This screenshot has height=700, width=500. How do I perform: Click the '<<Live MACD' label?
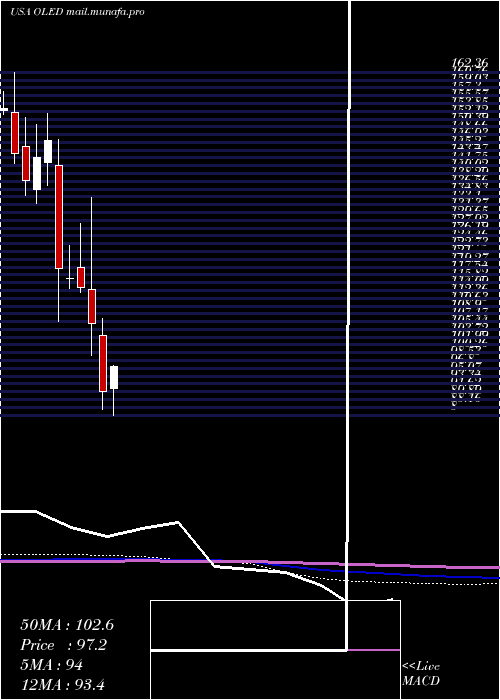[421, 673]
